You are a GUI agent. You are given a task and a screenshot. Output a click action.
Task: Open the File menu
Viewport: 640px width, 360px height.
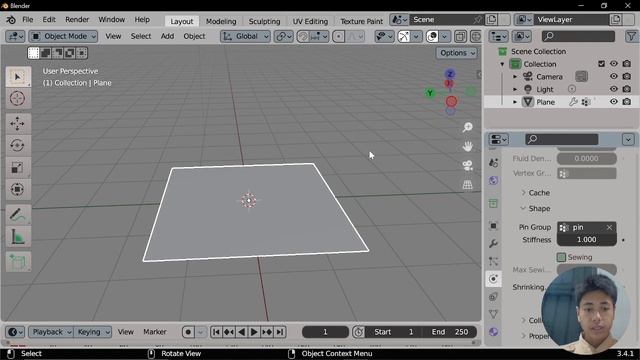point(28,20)
